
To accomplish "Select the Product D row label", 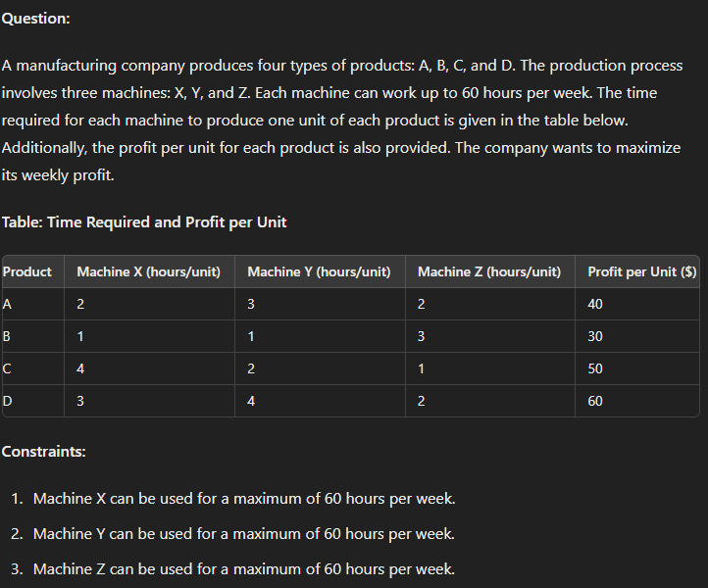I will tap(8, 401).
